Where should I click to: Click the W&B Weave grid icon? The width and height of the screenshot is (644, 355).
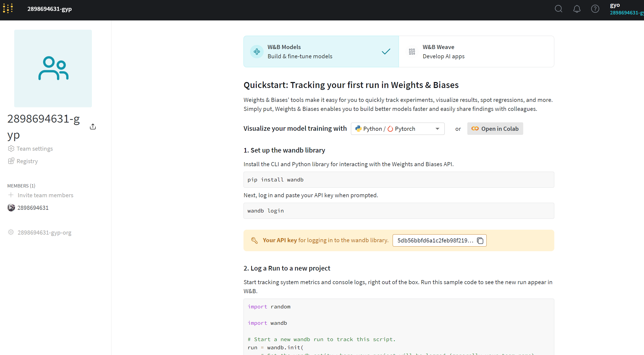click(412, 51)
